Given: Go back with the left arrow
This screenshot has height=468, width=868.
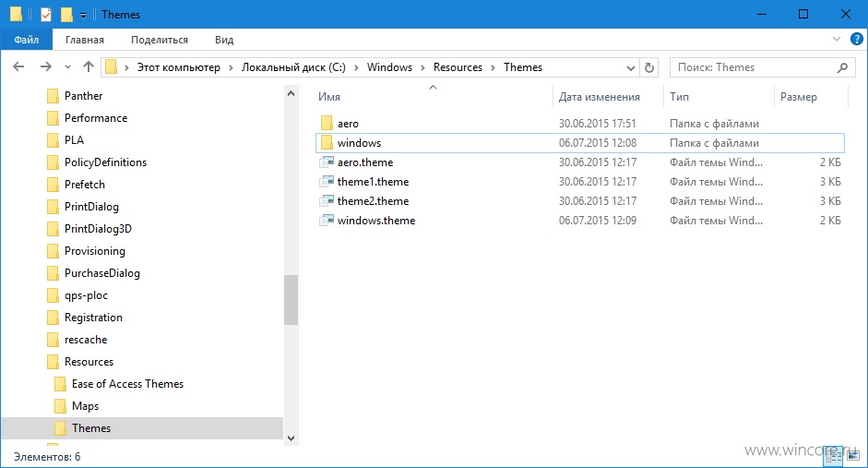Looking at the screenshot, I should (18, 67).
